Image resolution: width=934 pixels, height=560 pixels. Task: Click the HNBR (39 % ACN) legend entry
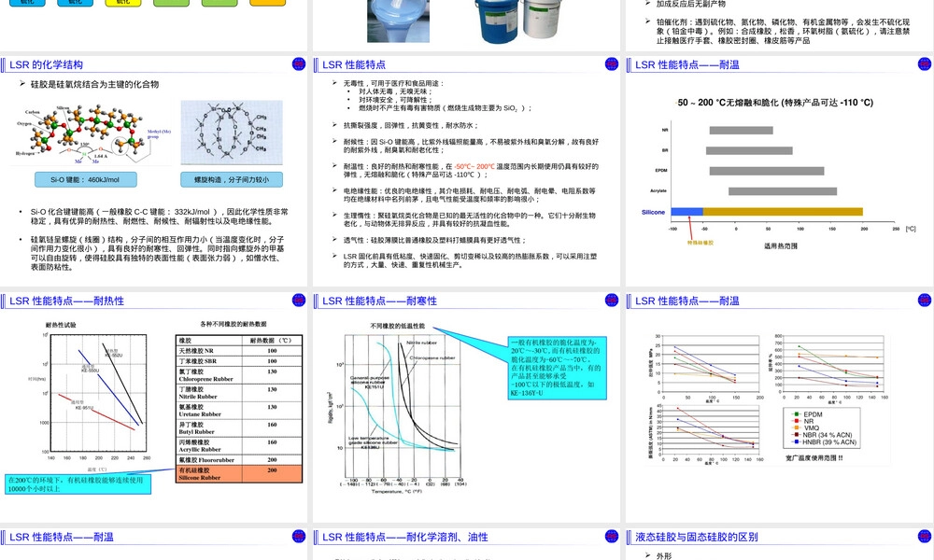825,442
